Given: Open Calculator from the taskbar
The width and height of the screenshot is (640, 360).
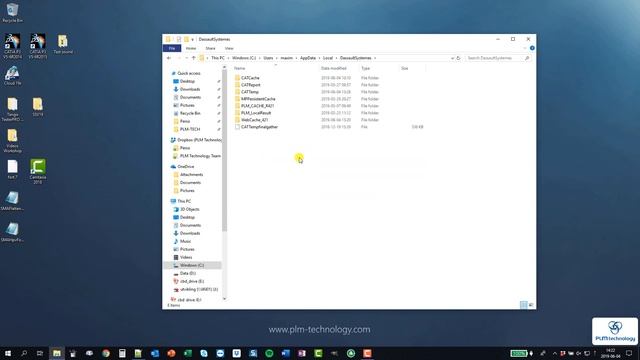Looking at the screenshot, I should click(122, 353).
